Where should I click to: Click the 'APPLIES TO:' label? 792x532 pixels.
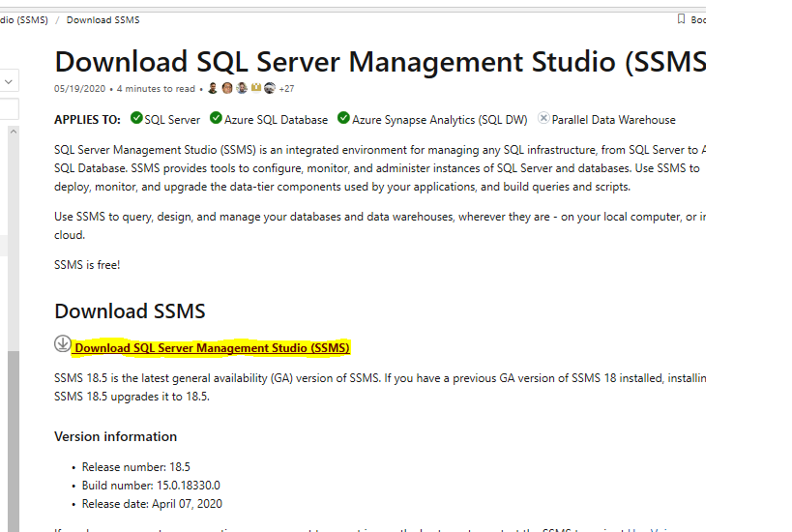click(87, 120)
